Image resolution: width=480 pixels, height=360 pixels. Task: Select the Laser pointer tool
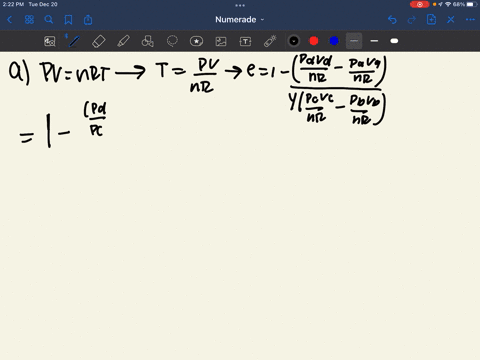point(270,41)
